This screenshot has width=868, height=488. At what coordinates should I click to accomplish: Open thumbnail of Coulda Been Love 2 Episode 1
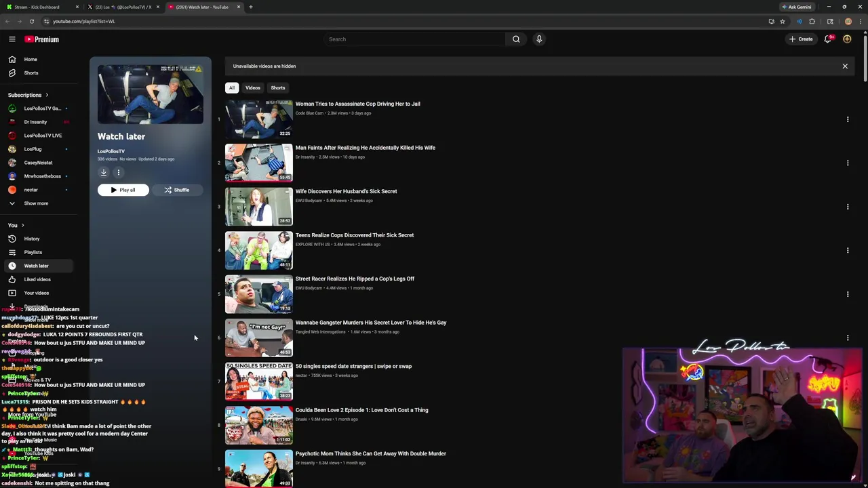click(259, 425)
